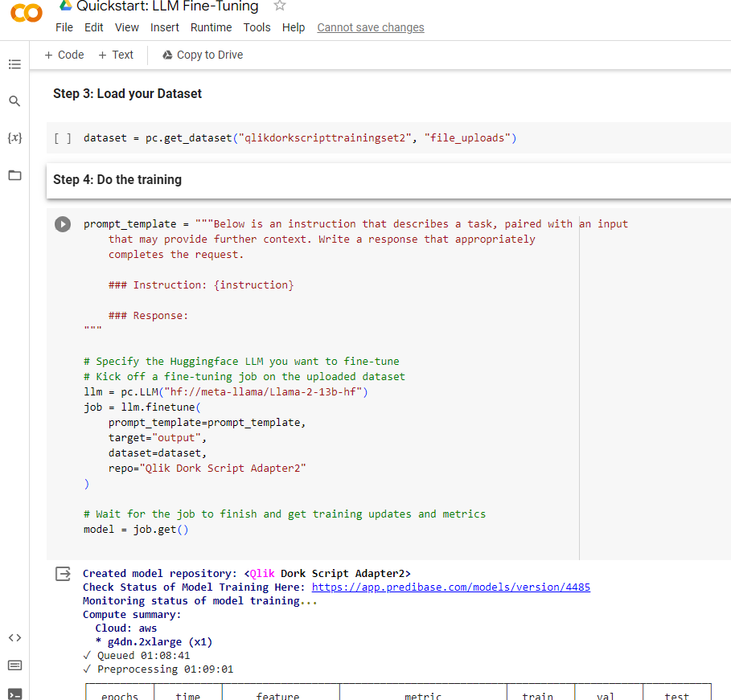Click the 'feature' table header
This screenshot has height=700, width=731.
278,696
